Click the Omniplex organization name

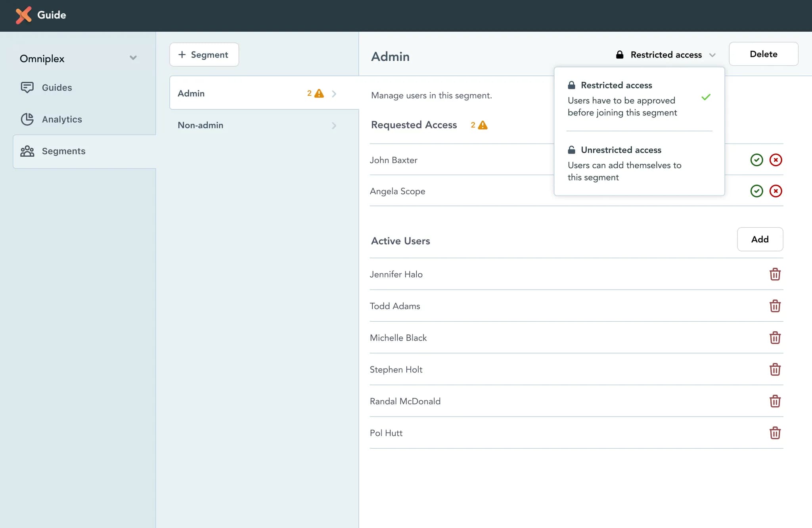point(41,59)
